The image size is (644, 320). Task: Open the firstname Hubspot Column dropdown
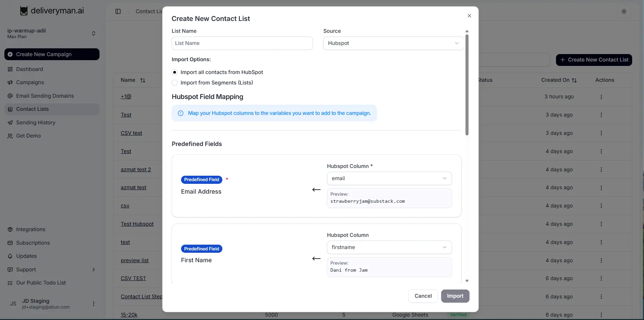pyautogui.click(x=389, y=247)
